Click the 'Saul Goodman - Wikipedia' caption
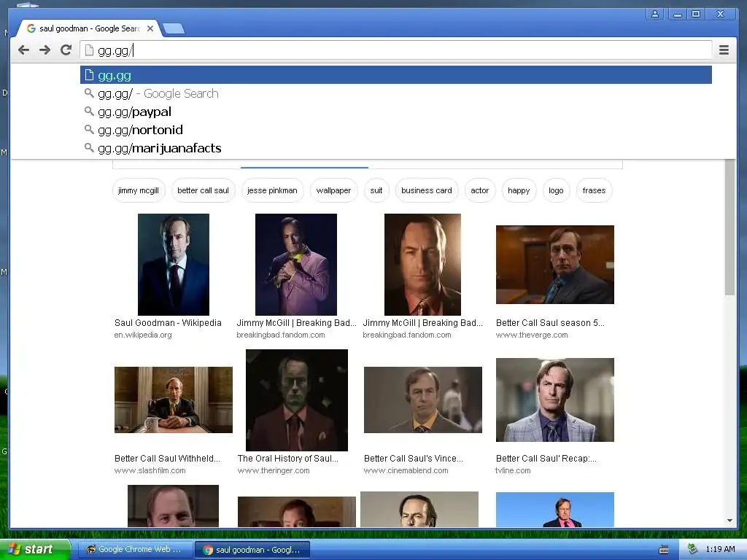747x560 pixels. click(168, 323)
